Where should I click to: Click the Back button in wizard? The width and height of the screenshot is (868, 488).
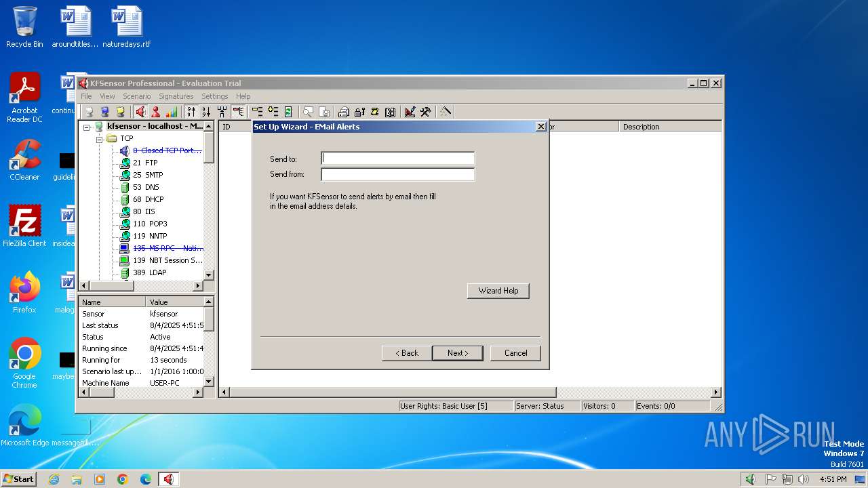coord(406,353)
